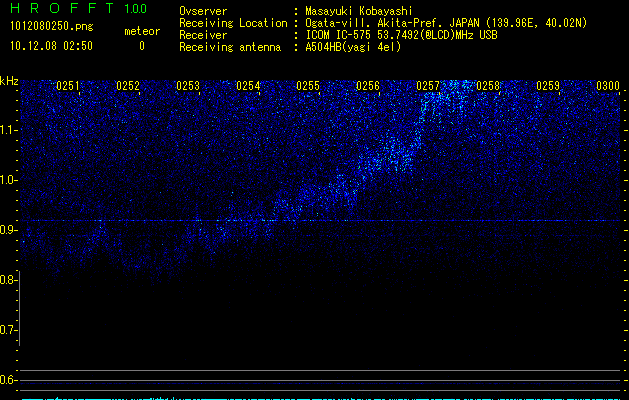
Task: Click the 0252 time marker
Action: point(128,86)
